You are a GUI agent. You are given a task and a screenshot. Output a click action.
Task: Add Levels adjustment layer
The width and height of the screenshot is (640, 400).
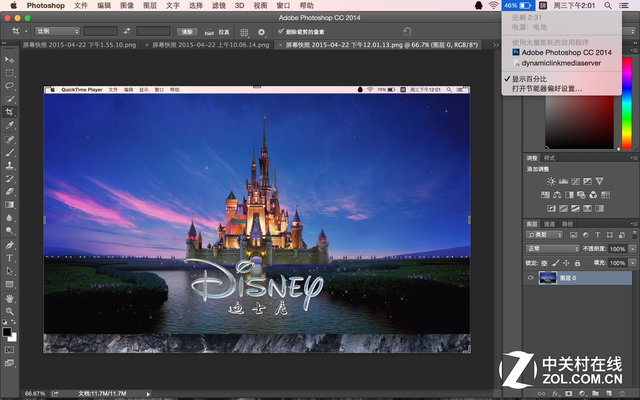(563, 182)
